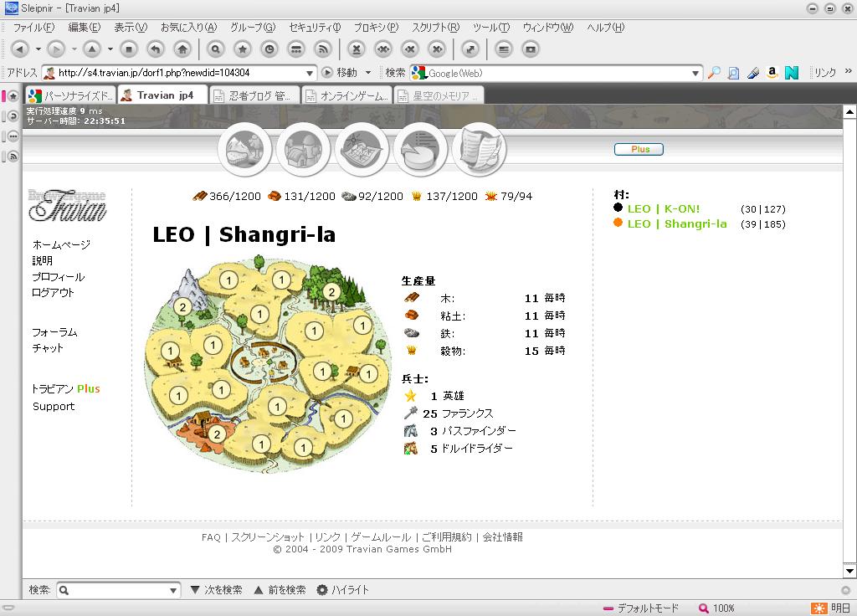
Task: Click the Forward navigation button
Action: tap(56, 49)
